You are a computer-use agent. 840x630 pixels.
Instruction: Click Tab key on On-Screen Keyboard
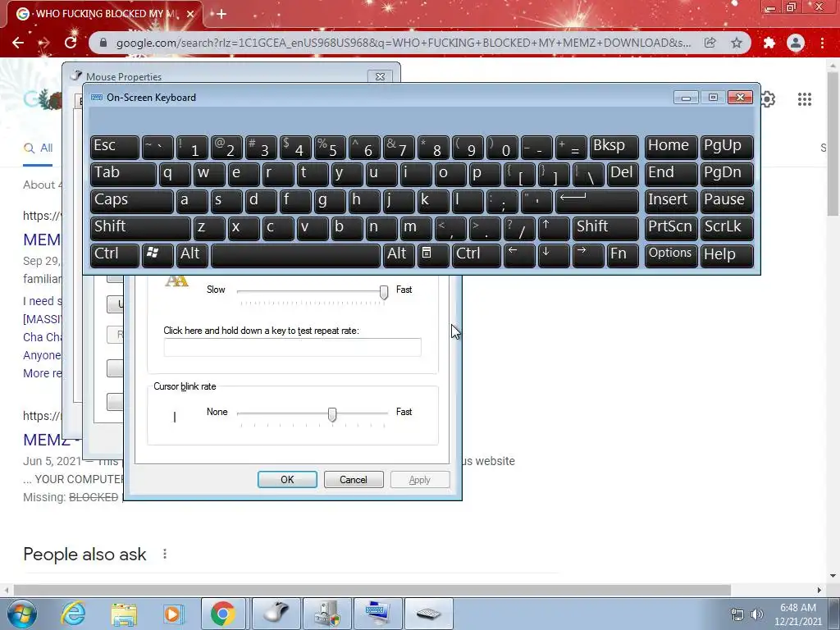(x=123, y=174)
